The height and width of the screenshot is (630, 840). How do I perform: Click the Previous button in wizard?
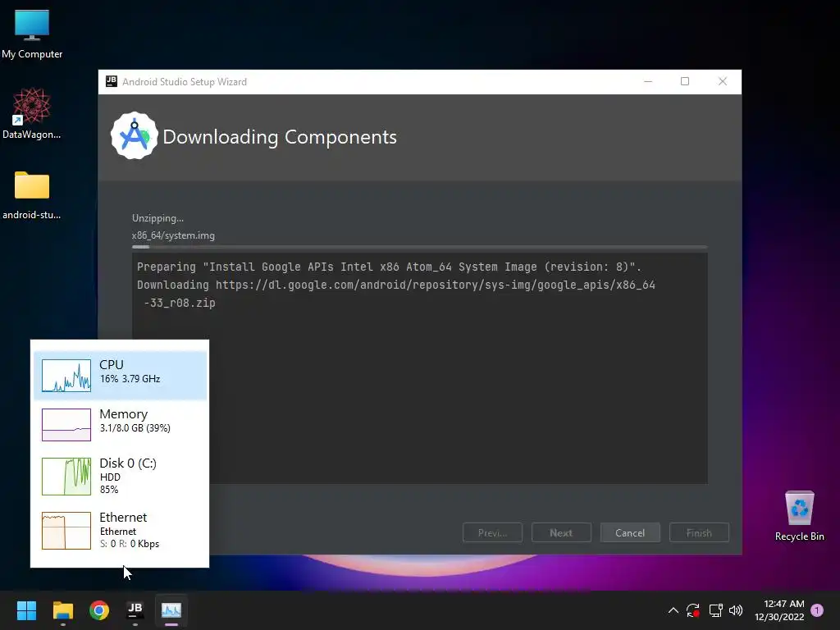492,532
